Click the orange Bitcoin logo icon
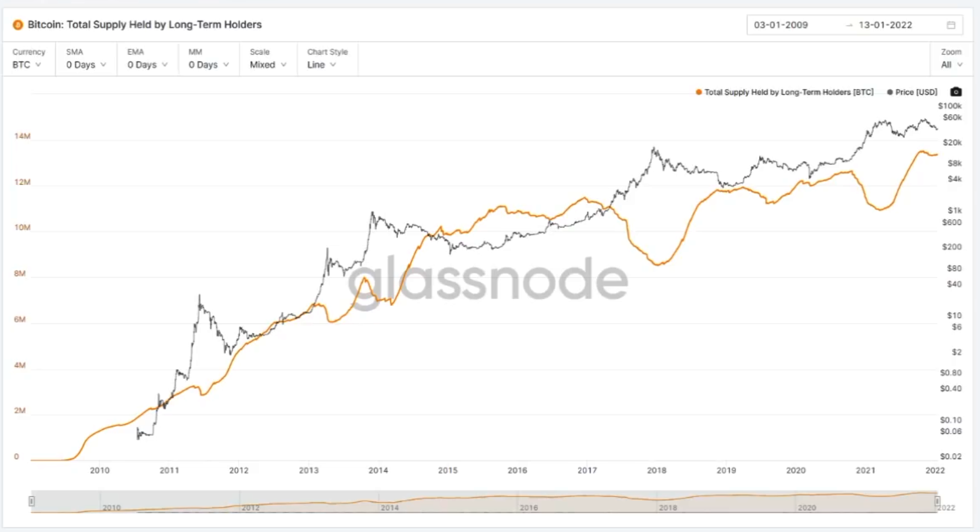Image resolution: width=980 pixels, height=532 pixels. 18,25
